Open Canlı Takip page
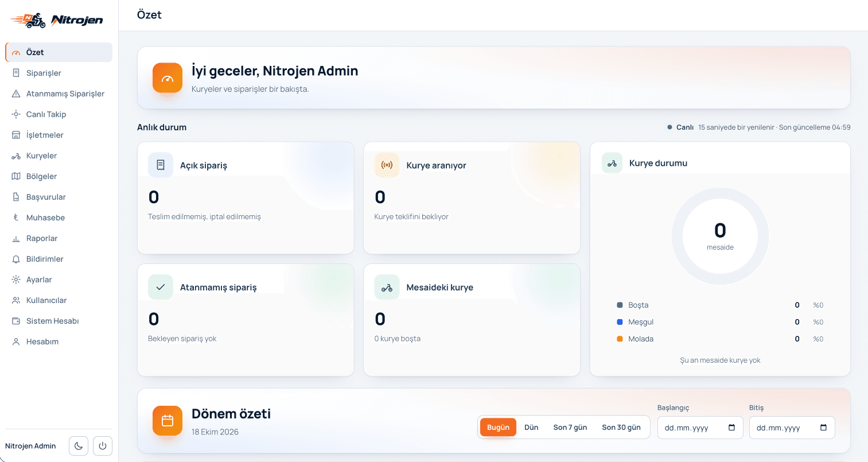Screen dimensions: 868x462 [59, 114]
